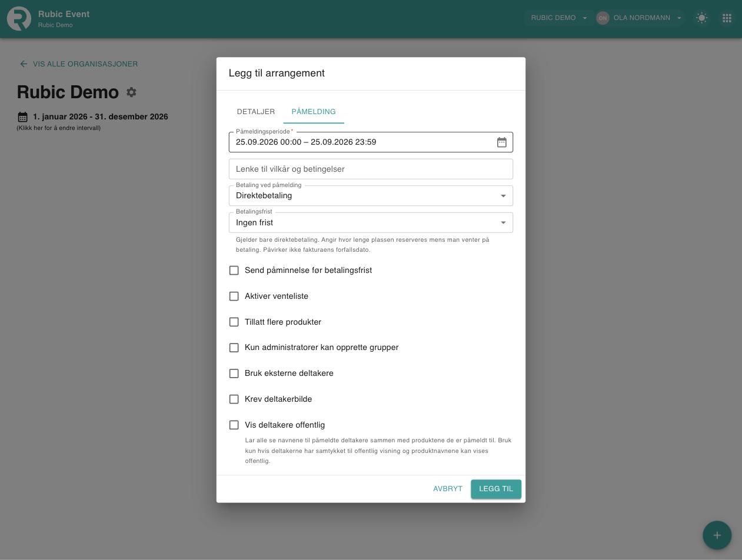Enable Aktiver venteliste checkbox
The width and height of the screenshot is (742, 560).
[234, 296]
